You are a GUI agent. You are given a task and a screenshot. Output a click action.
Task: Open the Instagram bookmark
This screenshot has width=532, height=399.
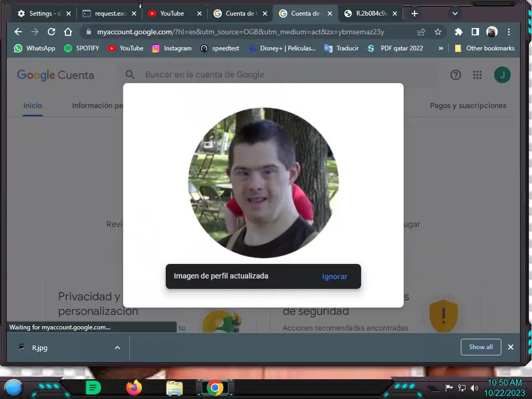point(171,48)
